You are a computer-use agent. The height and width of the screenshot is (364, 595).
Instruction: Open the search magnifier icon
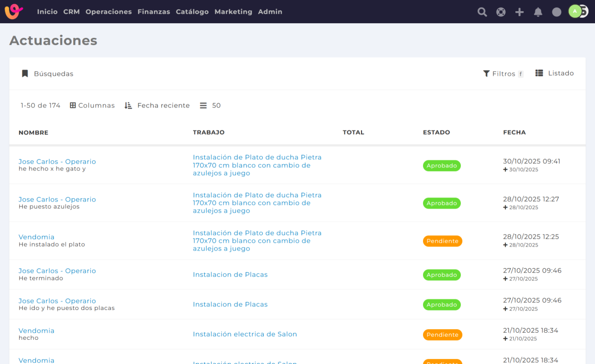tap(482, 12)
